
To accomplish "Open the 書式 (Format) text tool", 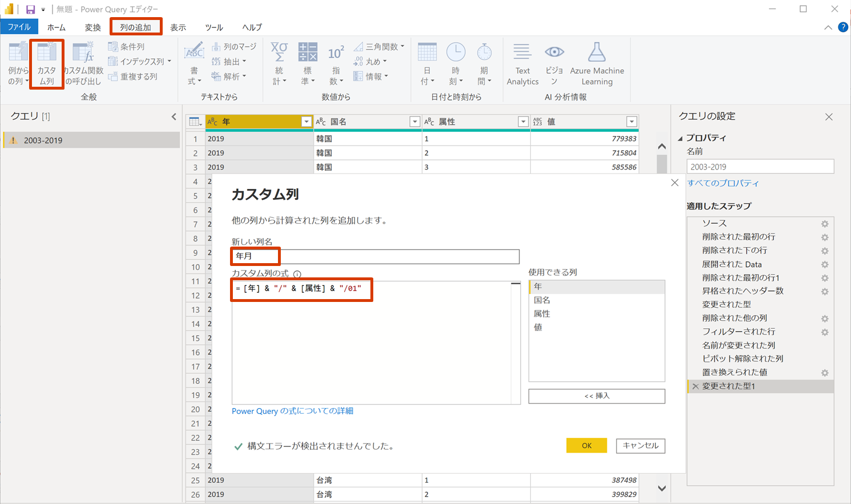I will (x=194, y=63).
